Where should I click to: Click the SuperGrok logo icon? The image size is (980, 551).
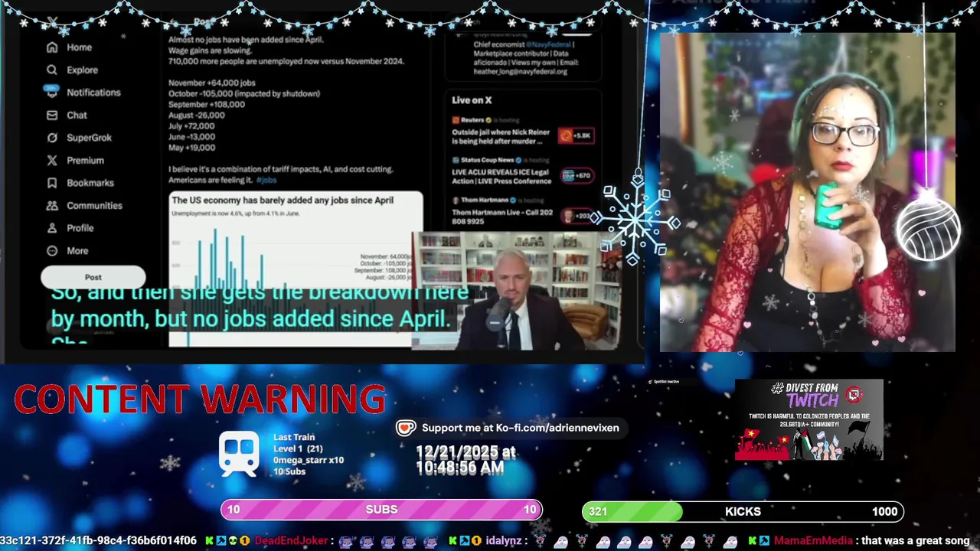point(52,138)
